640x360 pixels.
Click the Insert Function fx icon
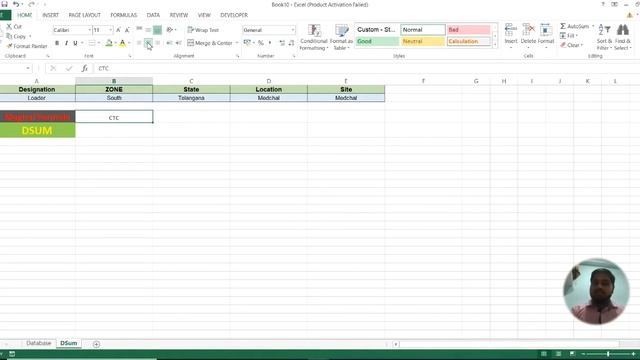click(x=84, y=68)
